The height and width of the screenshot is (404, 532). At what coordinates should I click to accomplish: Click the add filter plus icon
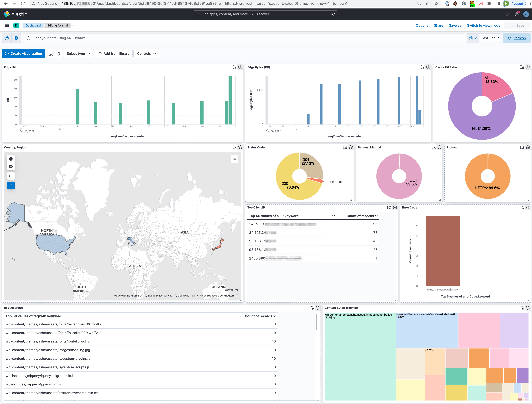tap(16, 38)
